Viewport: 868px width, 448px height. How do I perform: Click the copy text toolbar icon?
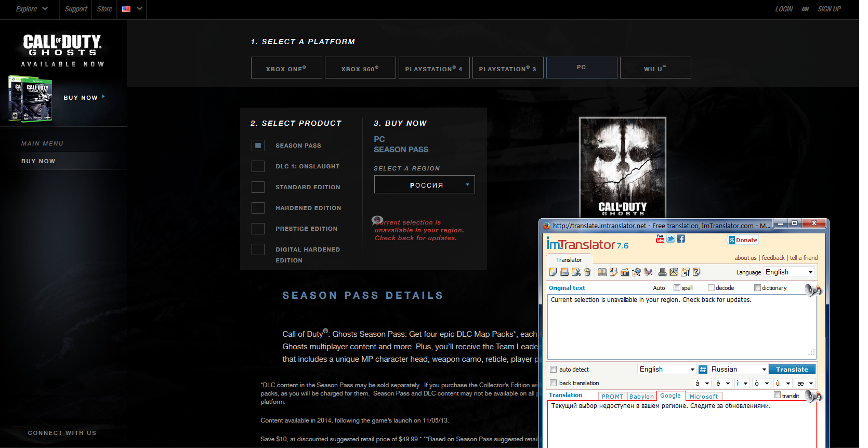click(x=553, y=272)
